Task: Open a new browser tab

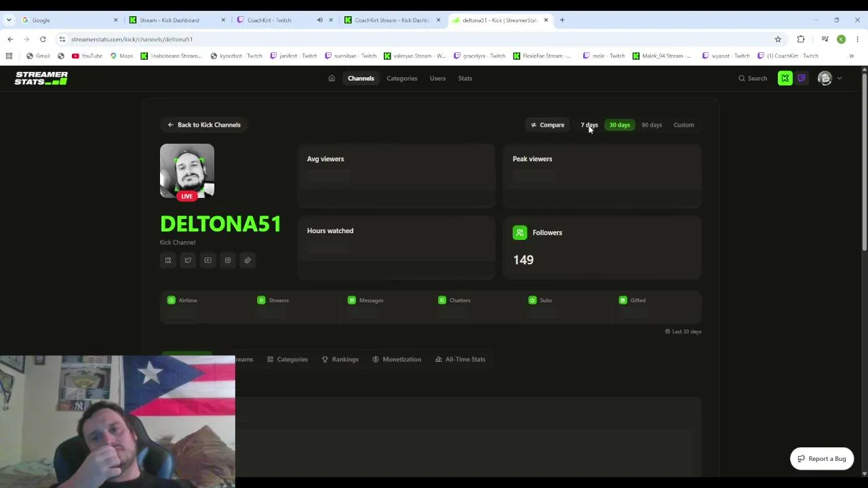Action: click(562, 20)
